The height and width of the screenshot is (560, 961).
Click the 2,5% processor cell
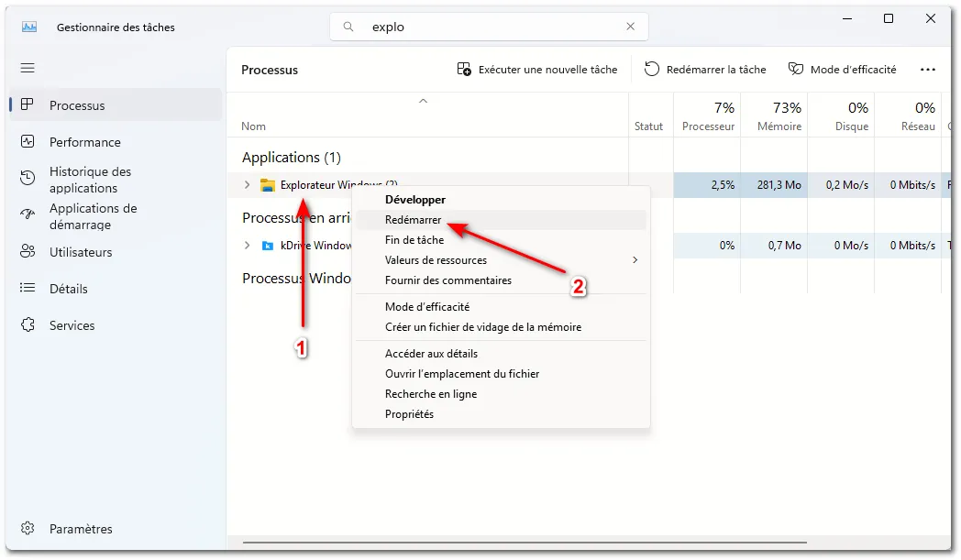(707, 185)
